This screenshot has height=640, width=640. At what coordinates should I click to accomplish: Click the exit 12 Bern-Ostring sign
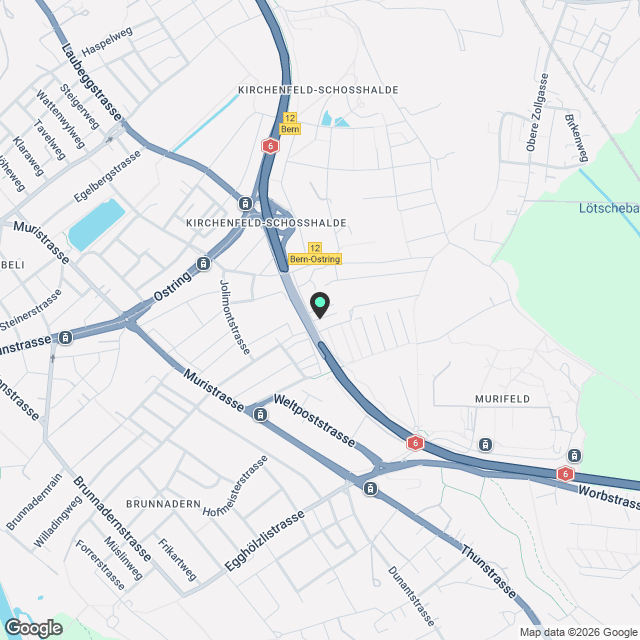pyautogui.click(x=315, y=254)
